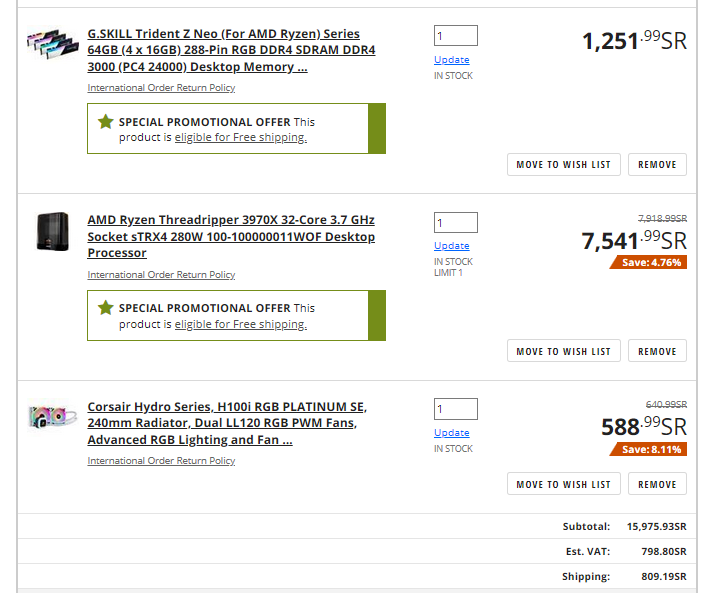Click quantity field for Threadripper processor

[455, 223]
